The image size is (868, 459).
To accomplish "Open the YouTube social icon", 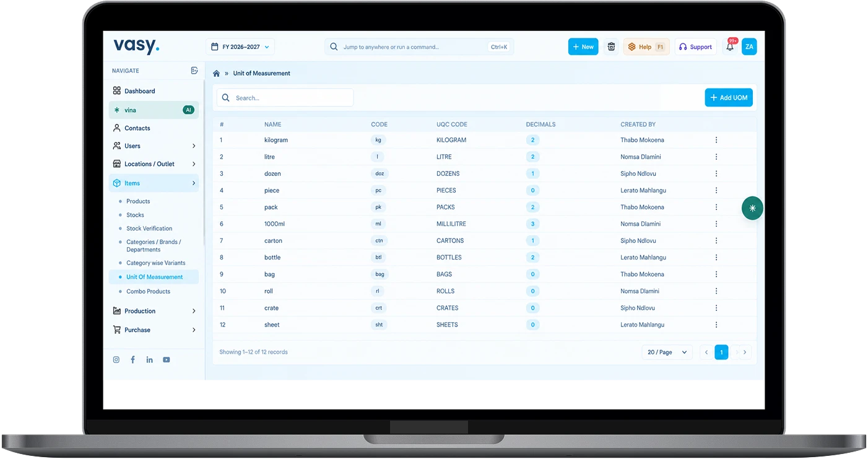I will point(167,360).
